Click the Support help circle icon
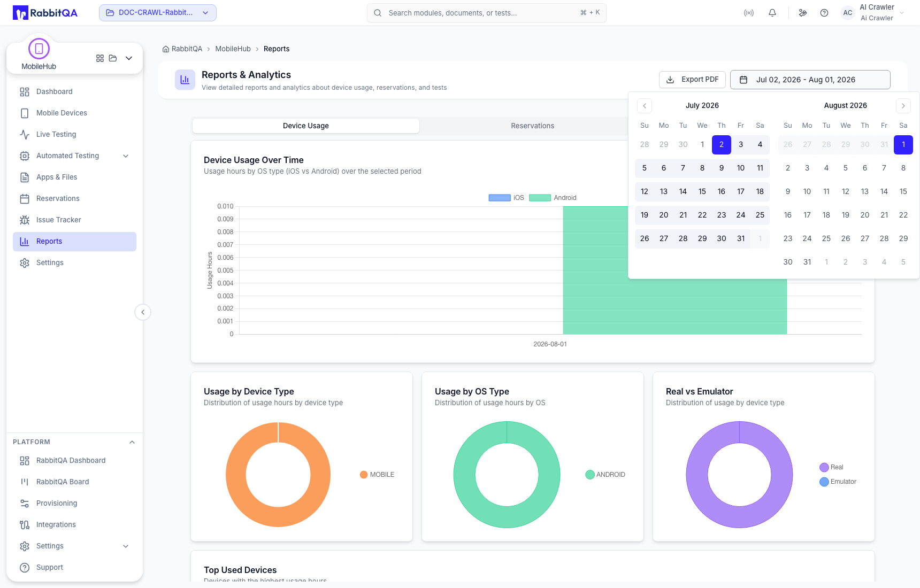 point(25,568)
